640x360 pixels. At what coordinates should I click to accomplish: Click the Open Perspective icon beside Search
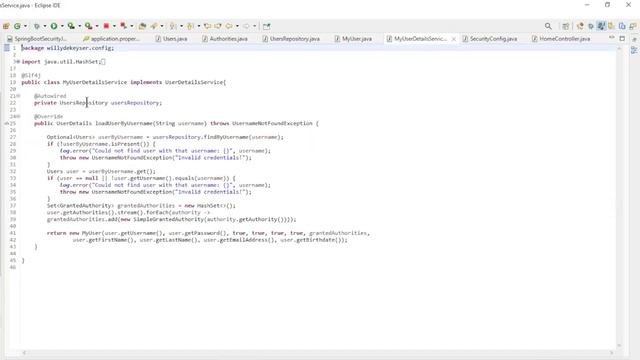click(566, 27)
